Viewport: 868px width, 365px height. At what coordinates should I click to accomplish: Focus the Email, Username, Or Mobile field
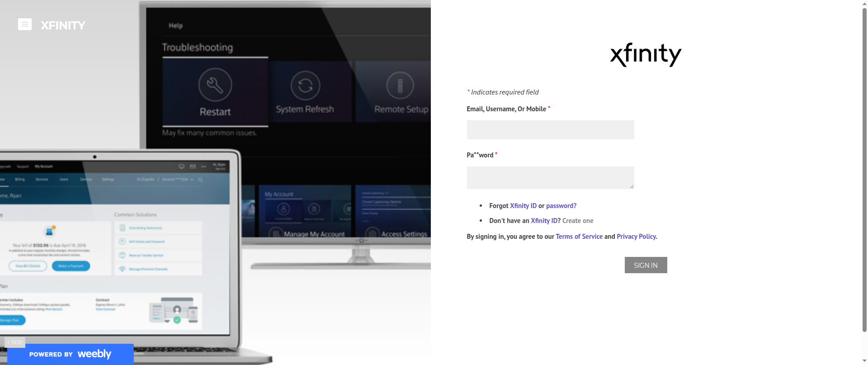(550, 130)
